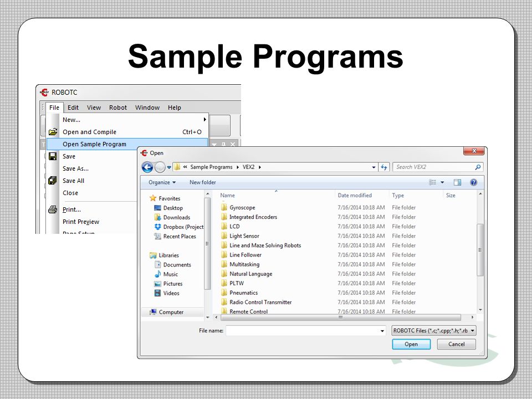Screen dimensions: 532x399
Task: Select Pictures library
Action: pyautogui.click(x=168, y=284)
